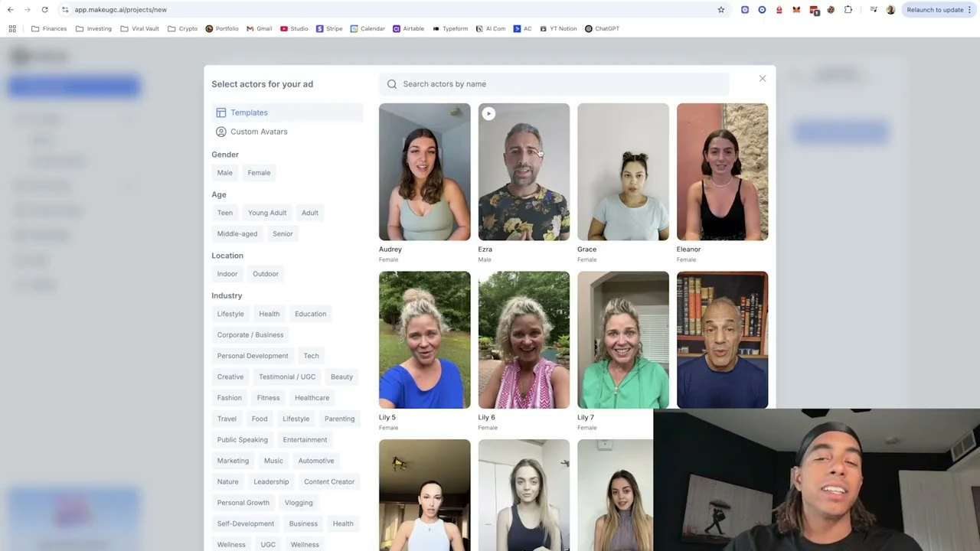Switch to the Templates tab
The image size is (980, 551).
click(249, 112)
